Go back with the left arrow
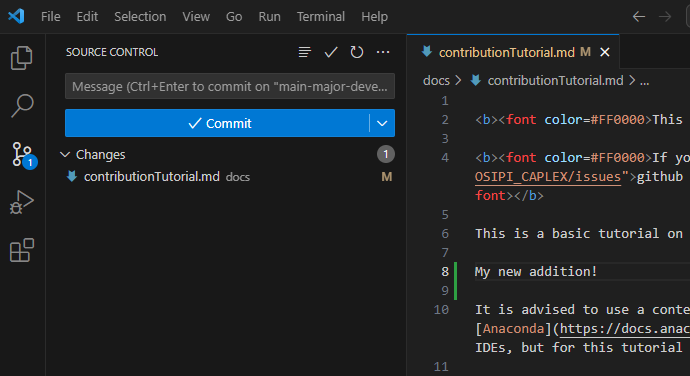Image resolution: width=690 pixels, height=376 pixels. pyautogui.click(x=639, y=17)
